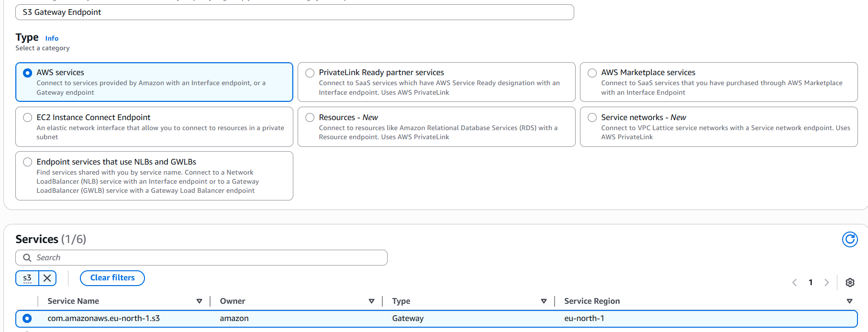
Task: Choose EC2 Instance Connect Endpoint
Action: click(x=27, y=118)
